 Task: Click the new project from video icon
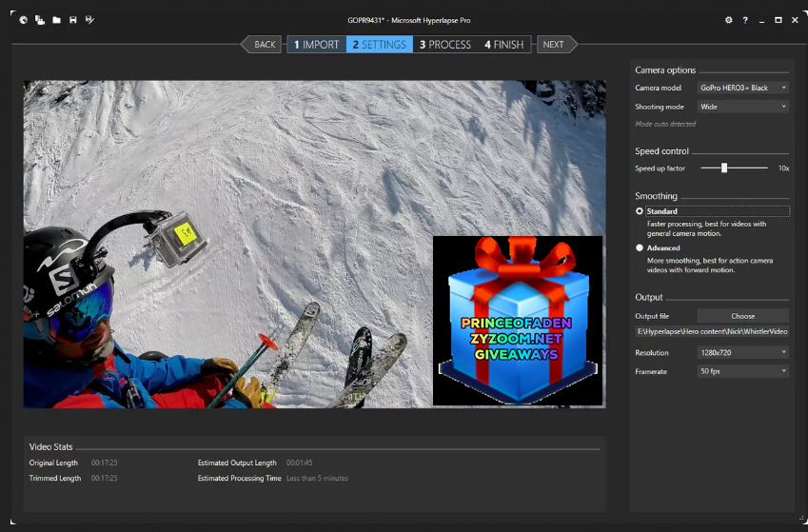click(x=40, y=20)
